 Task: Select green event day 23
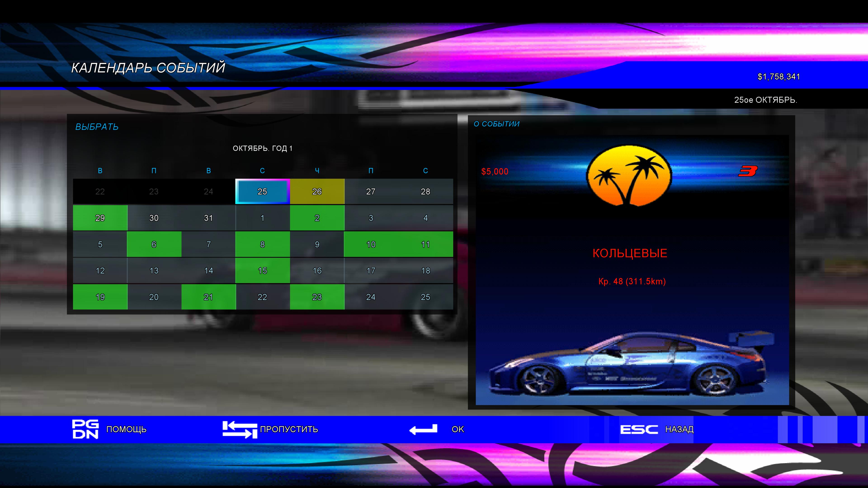click(x=317, y=297)
